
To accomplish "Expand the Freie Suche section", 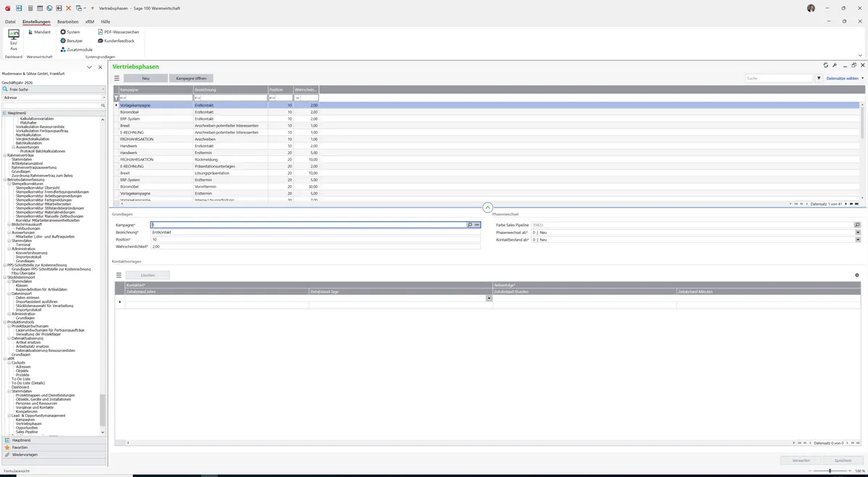I will tap(54, 89).
